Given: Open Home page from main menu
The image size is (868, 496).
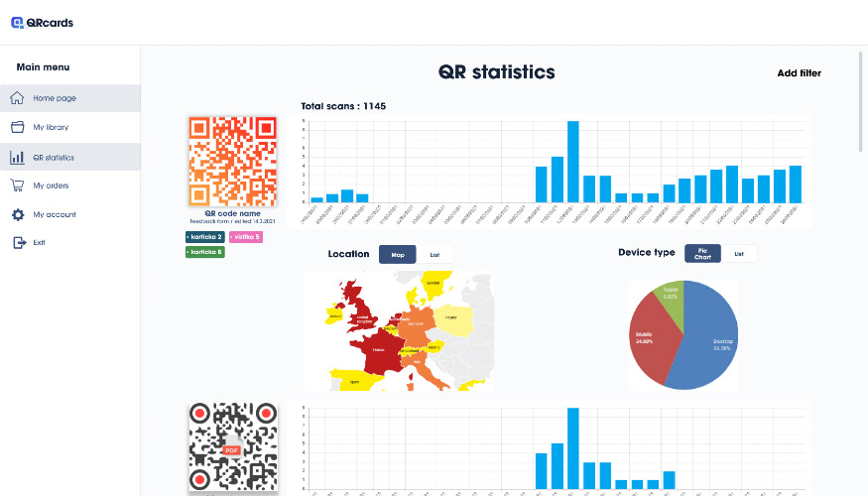Looking at the screenshot, I should pos(70,98).
